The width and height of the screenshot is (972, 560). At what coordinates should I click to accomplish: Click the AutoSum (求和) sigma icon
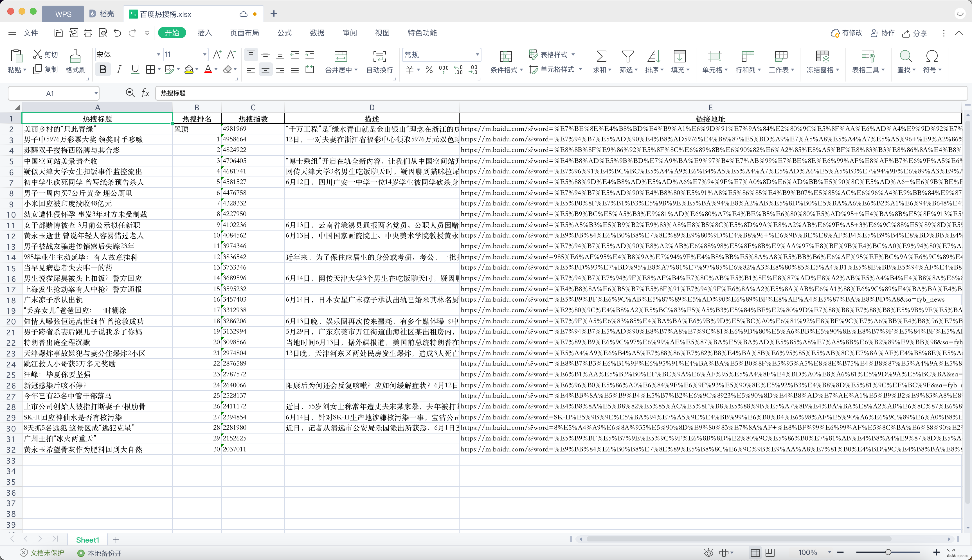[601, 57]
